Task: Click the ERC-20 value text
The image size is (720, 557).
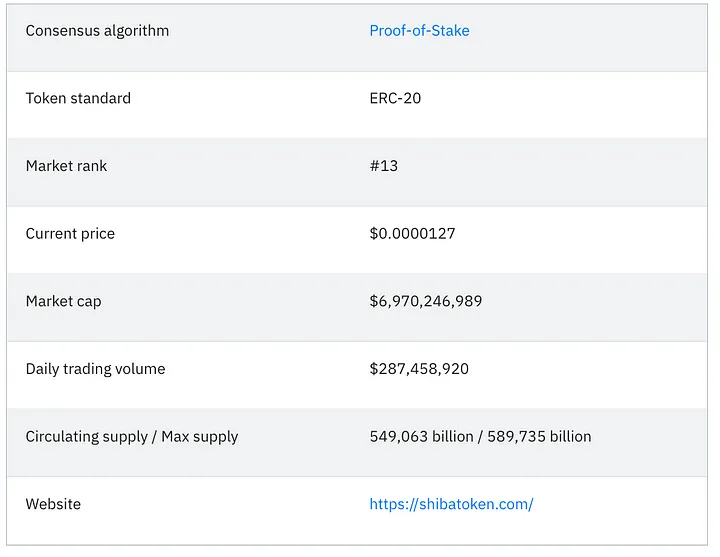Action: point(395,98)
